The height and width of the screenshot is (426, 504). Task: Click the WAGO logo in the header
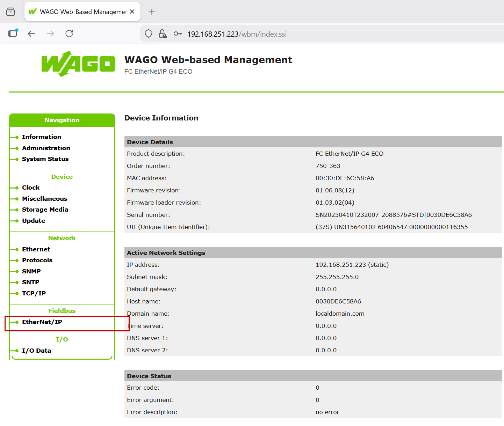point(78,64)
